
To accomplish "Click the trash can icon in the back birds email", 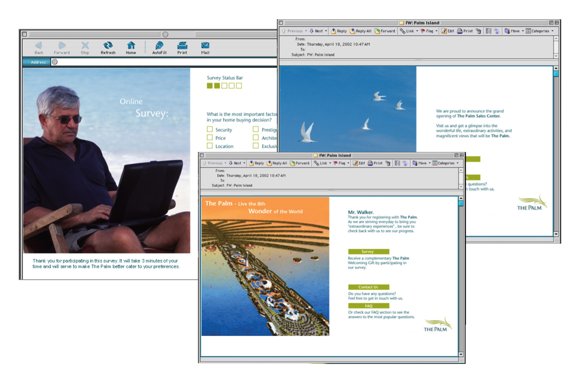I will pos(478,31).
